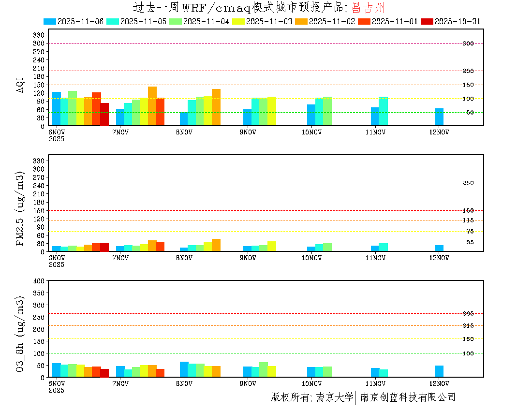The image size is (532, 411).
Task: Click the dark red 2025-10-31 legend swatch
Action: click(427, 21)
